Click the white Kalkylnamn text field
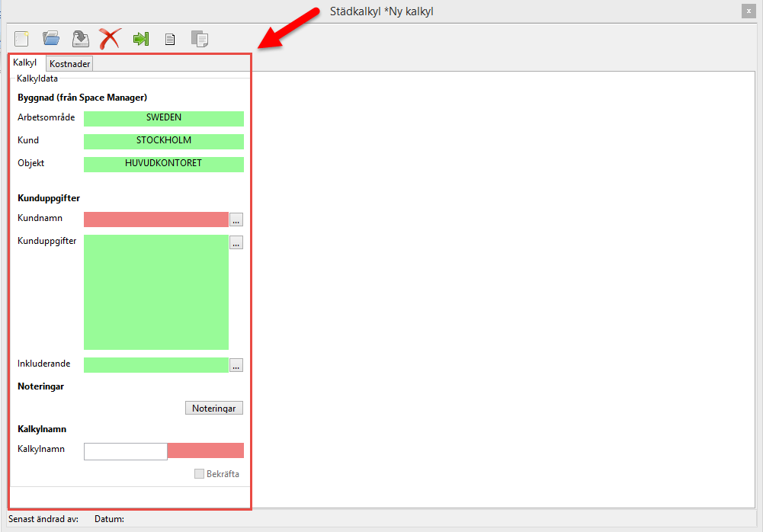Image resolution: width=763 pixels, height=532 pixels. click(x=125, y=451)
